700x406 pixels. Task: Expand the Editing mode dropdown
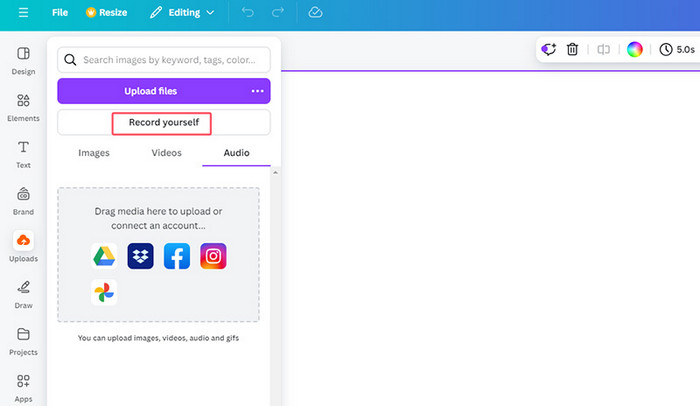pos(181,13)
